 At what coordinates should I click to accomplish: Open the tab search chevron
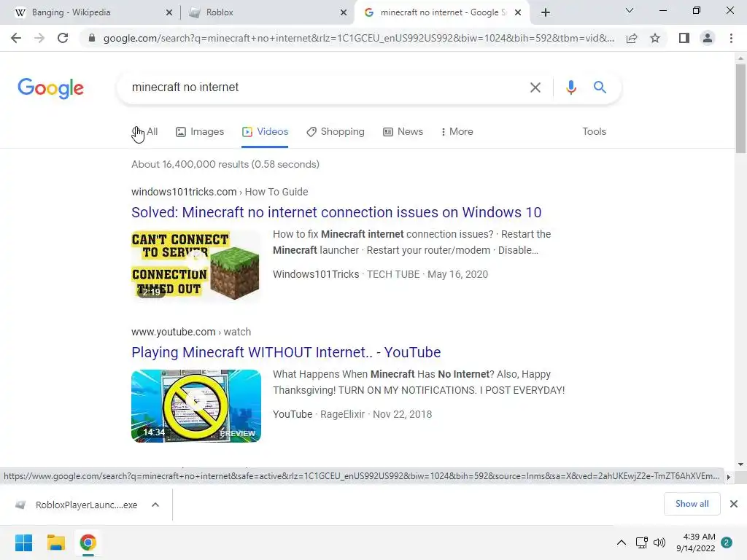click(x=630, y=10)
